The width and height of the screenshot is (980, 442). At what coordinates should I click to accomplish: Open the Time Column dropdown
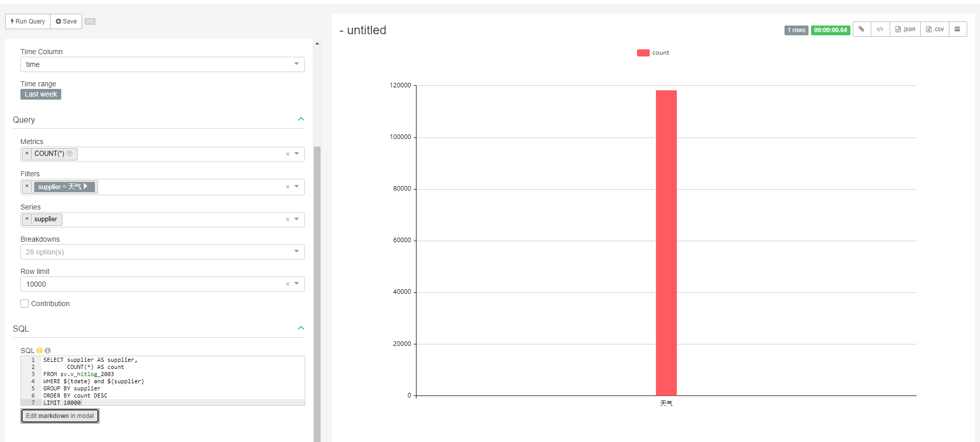coord(162,64)
